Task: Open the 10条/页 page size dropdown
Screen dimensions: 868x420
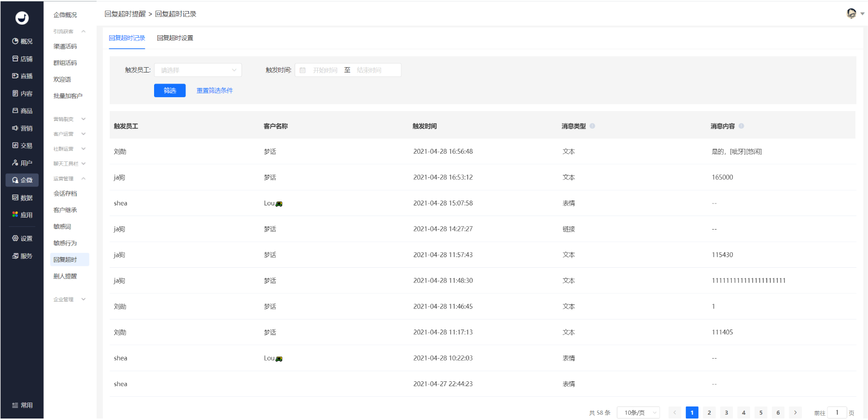Action: pyautogui.click(x=638, y=413)
